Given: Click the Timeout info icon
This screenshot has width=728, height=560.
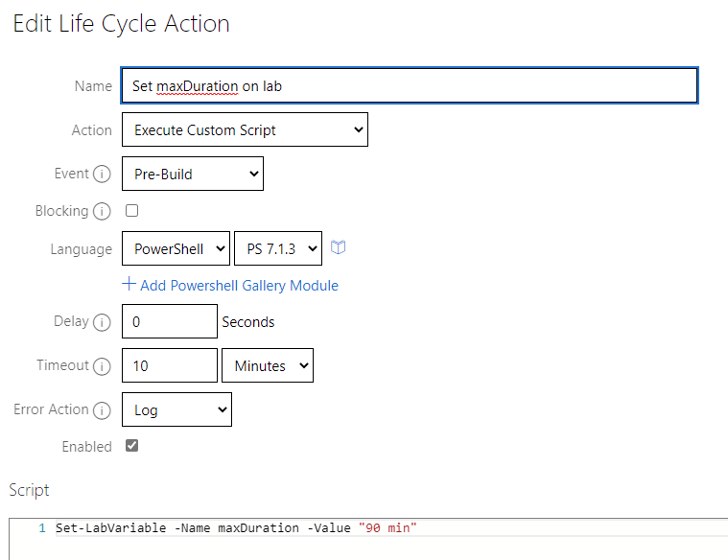Looking at the screenshot, I should (104, 366).
